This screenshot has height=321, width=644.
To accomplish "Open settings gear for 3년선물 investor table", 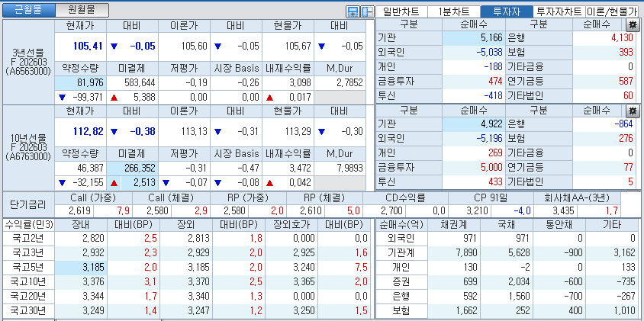I will point(632,24).
